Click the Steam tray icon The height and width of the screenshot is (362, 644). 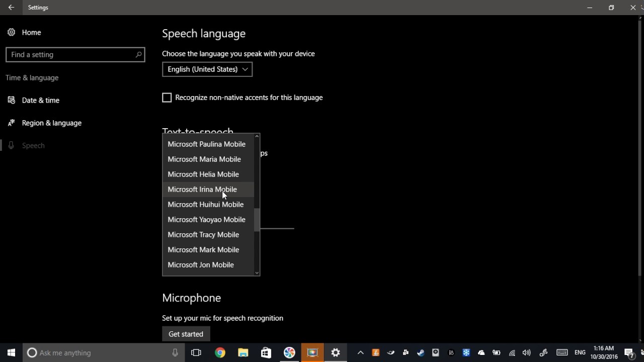click(421, 353)
